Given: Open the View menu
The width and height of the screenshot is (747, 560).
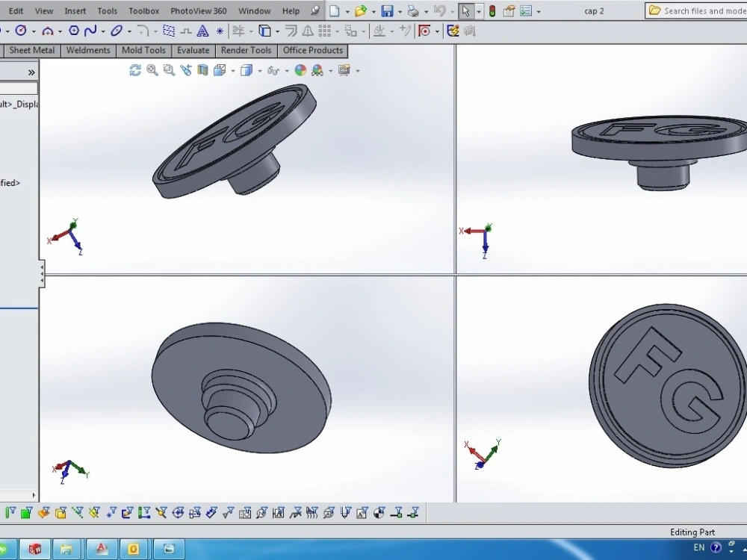Looking at the screenshot, I should (x=44, y=11).
